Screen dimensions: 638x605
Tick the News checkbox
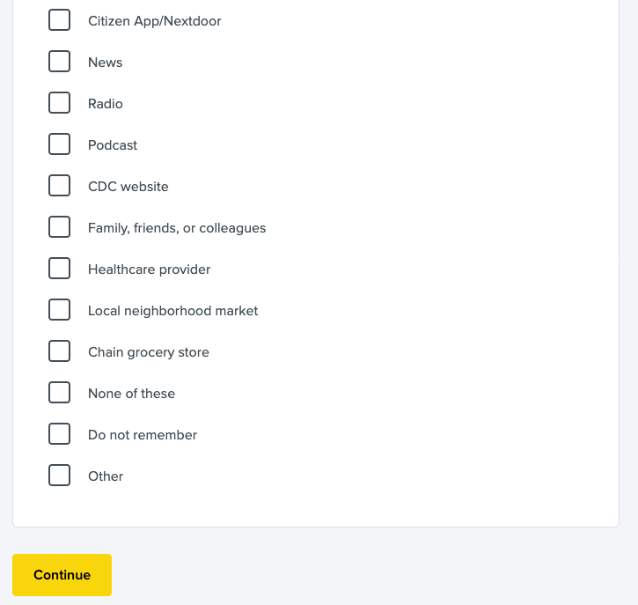pos(59,62)
